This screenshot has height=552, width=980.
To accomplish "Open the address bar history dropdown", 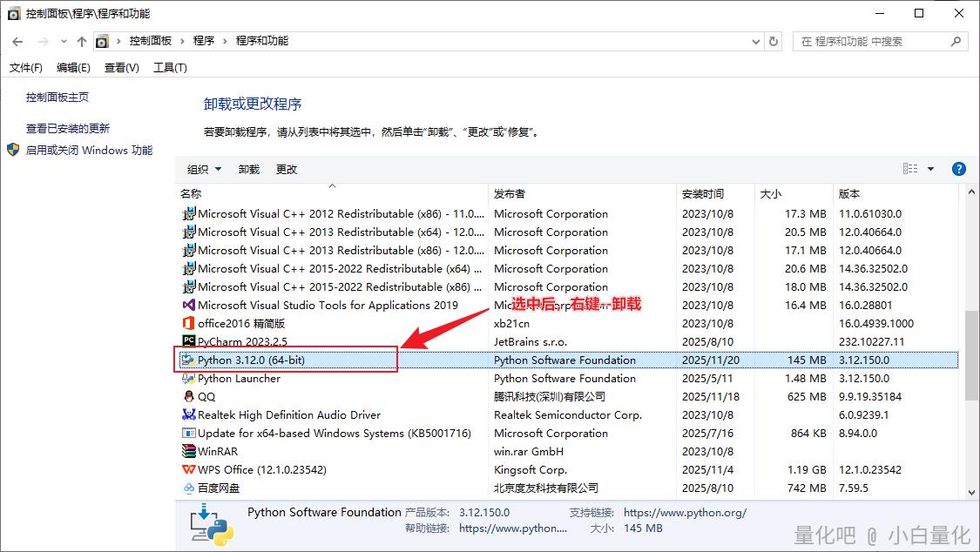I will 754,41.
